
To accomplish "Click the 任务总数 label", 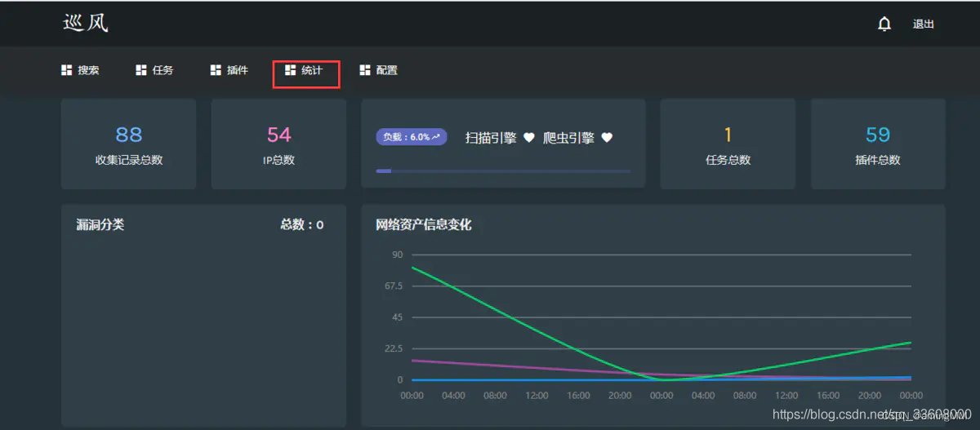I will (x=728, y=160).
